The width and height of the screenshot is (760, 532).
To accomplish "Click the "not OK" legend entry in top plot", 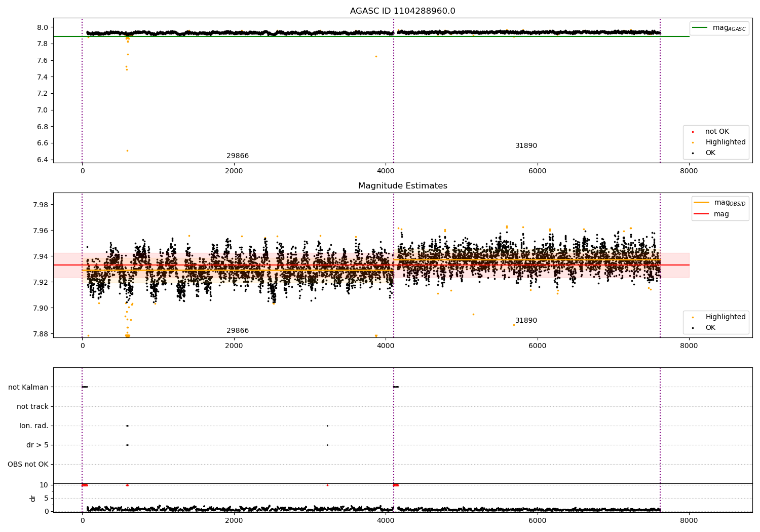I will [717, 132].
